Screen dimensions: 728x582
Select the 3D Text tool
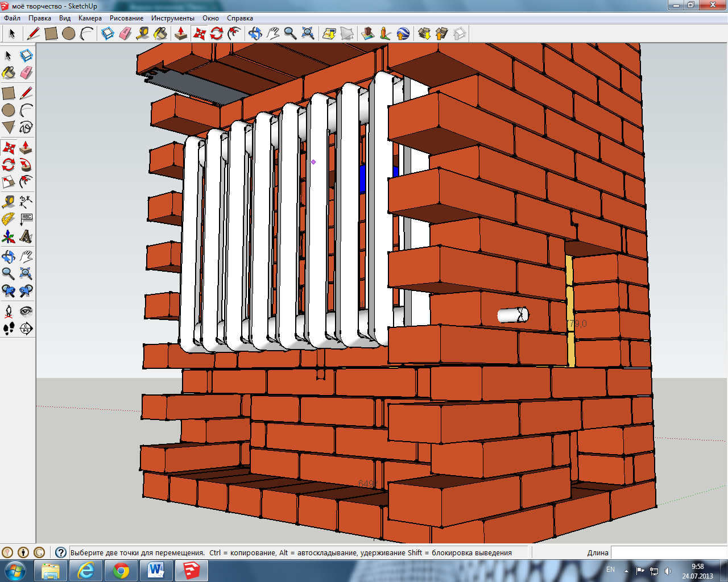[x=26, y=236]
